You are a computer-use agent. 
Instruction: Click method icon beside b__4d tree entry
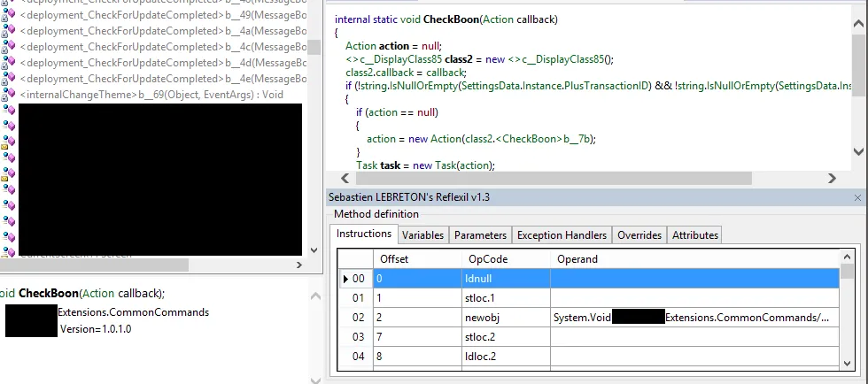point(9,63)
